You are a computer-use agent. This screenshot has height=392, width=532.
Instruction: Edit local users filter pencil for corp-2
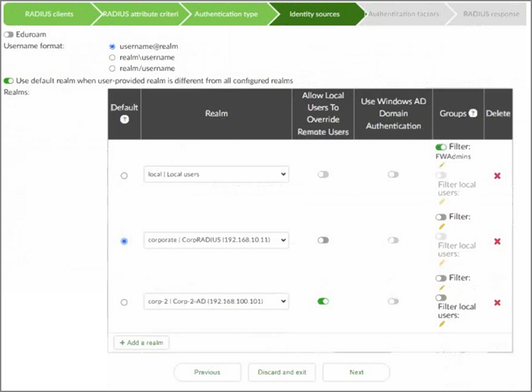point(442,324)
